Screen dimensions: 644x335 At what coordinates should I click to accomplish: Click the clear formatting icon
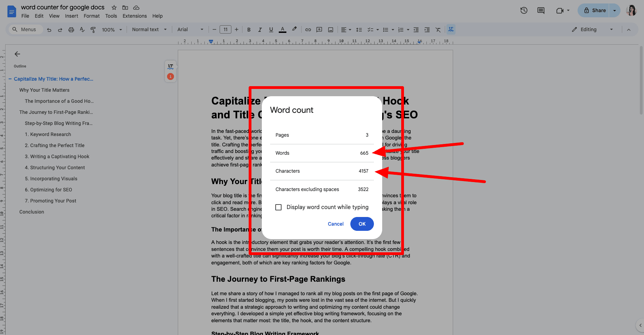point(438,30)
